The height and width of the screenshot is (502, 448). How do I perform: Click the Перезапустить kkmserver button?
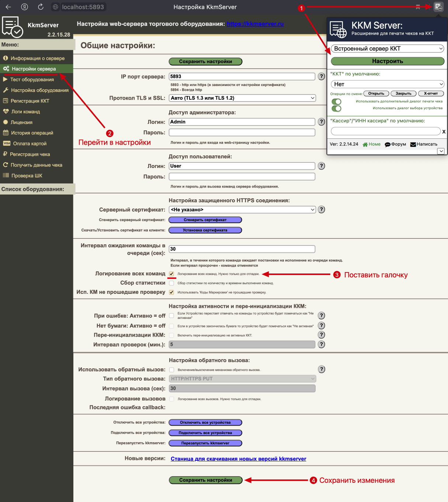[205, 443]
